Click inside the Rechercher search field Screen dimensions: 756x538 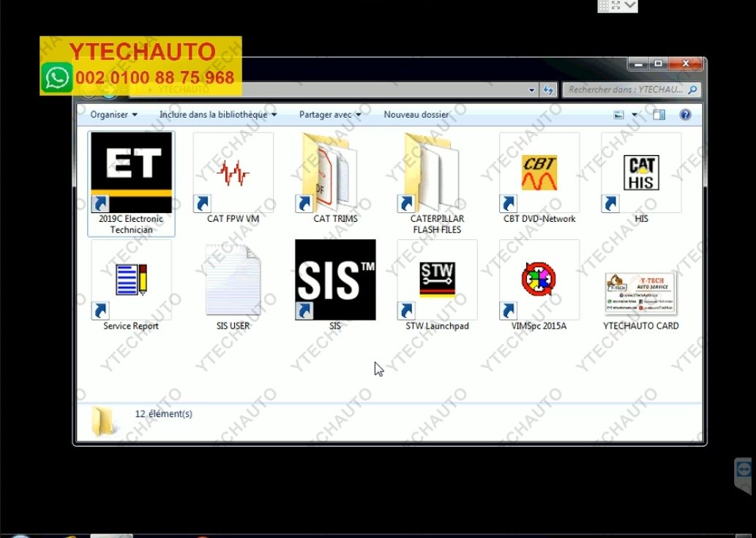click(629, 89)
